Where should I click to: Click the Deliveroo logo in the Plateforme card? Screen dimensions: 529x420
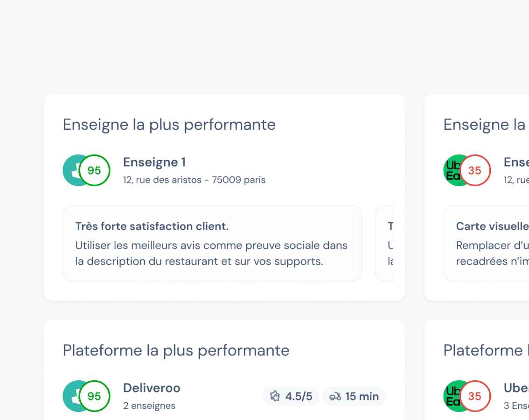tap(75, 396)
